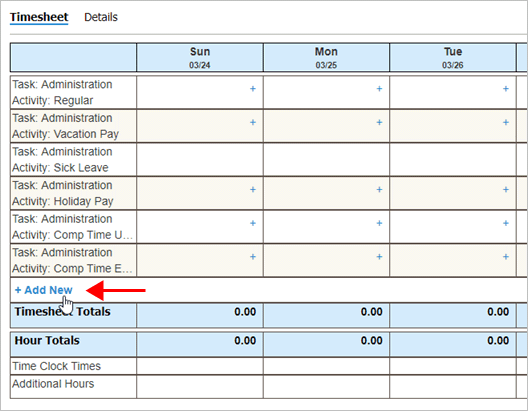The height and width of the screenshot is (411, 528).
Task: Add Tuesday hours for Comp Time Earned row
Action: (506, 257)
